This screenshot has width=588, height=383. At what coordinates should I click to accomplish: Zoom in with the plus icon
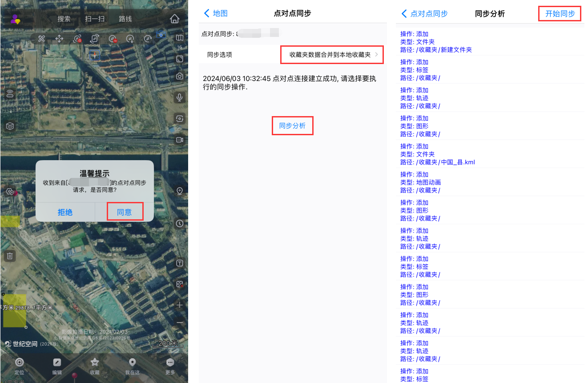(180, 305)
